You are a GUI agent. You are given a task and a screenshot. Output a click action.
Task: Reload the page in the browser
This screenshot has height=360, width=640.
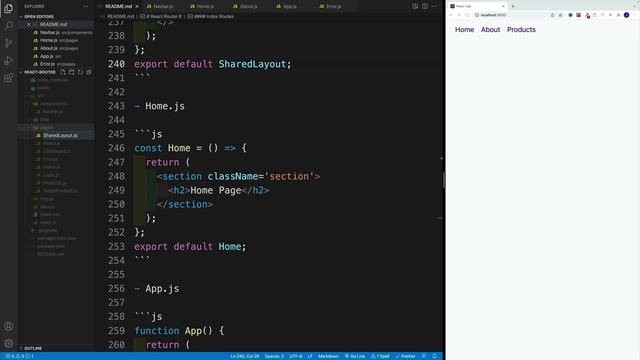point(467,15)
